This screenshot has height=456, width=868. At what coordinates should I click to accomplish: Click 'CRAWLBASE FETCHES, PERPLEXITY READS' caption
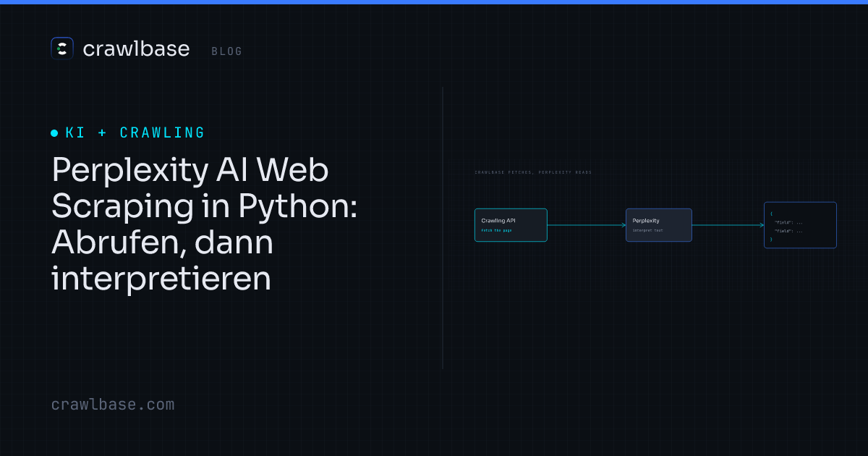tap(533, 172)
